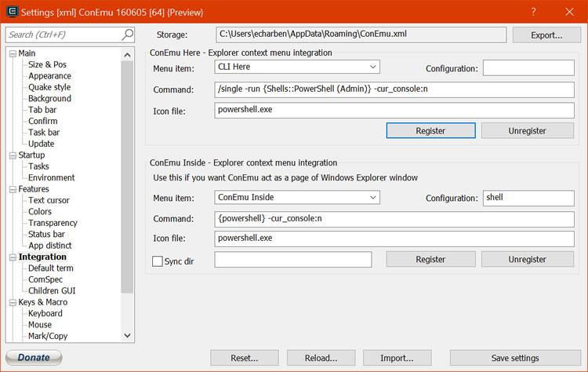The width and height of the screenshot is (588, 372).
Task: Go to Transparency settings
Action: click(x=53, y=223)
